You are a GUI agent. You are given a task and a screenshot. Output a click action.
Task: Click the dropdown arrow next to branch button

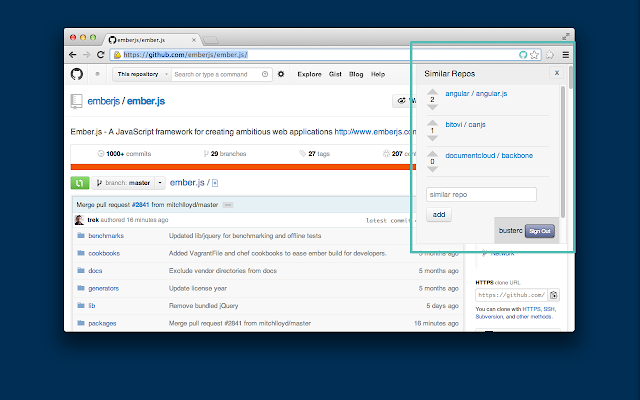pos(160,183)
